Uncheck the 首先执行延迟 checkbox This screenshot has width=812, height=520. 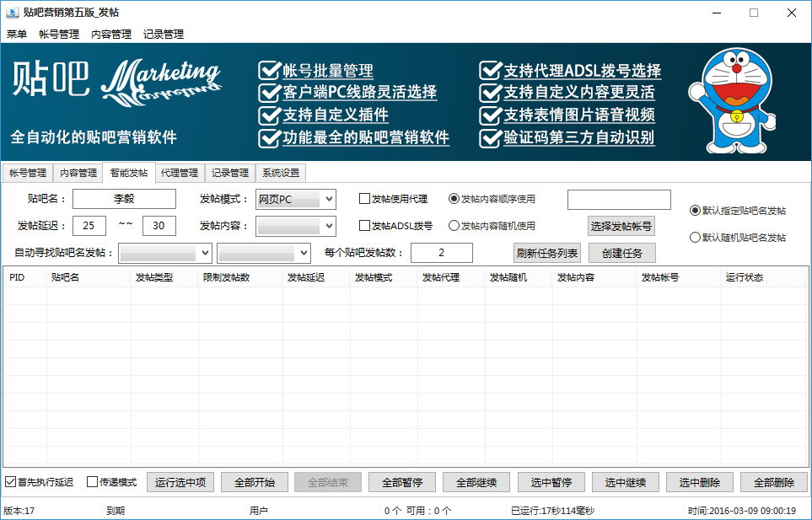tap(11, 483)
